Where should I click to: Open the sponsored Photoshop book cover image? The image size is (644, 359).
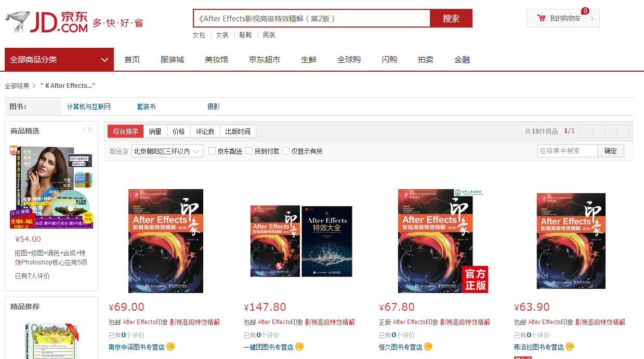point(51,187)
